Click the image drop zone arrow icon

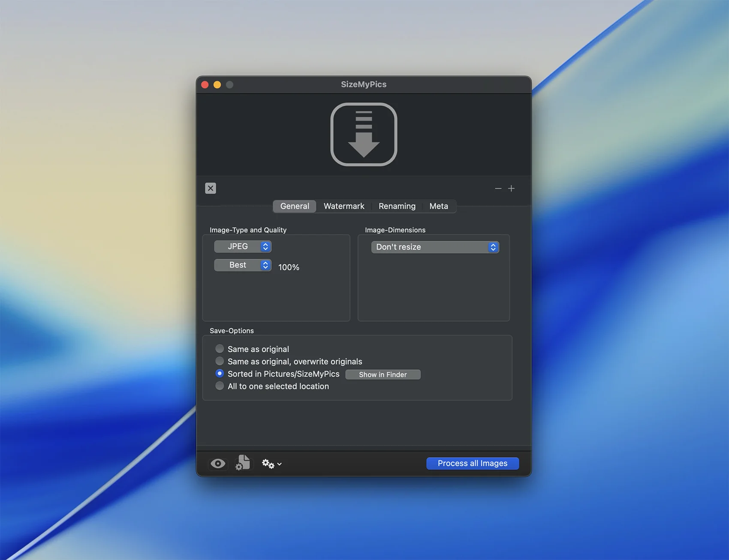[x=364, y=134]
